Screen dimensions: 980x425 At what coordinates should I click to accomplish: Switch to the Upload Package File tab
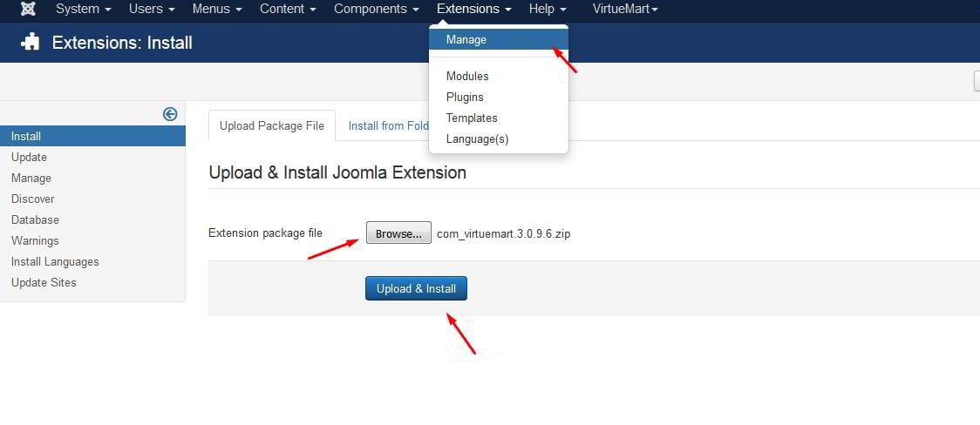pyautogui.click(x=272, y=125)
